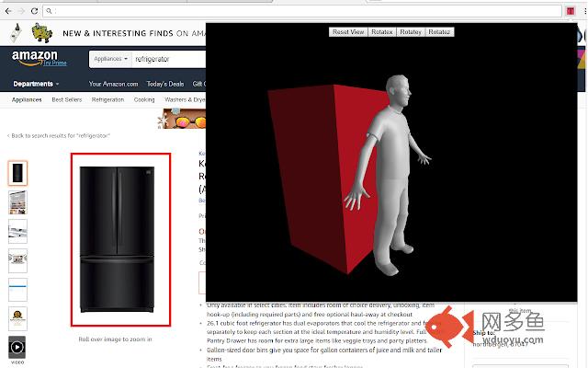
Task: Select the Refrigeration tab
Action: [x=107, y=99]
